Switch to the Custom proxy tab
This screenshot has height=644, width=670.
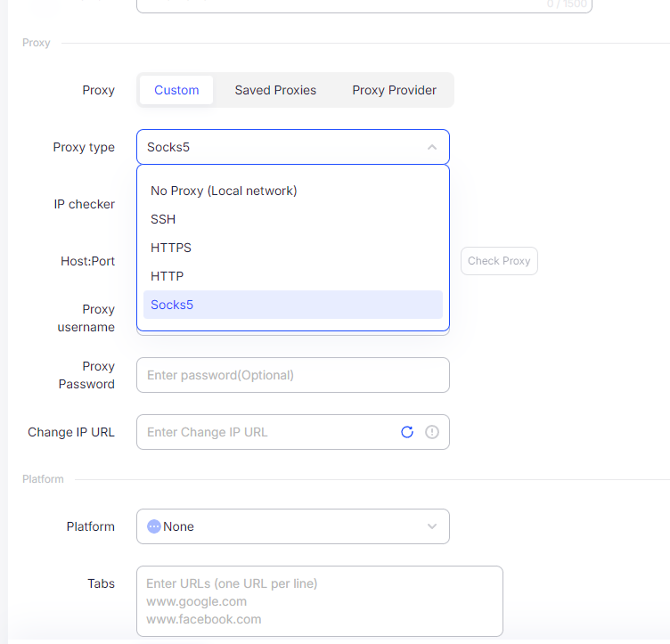coord(176,90)
